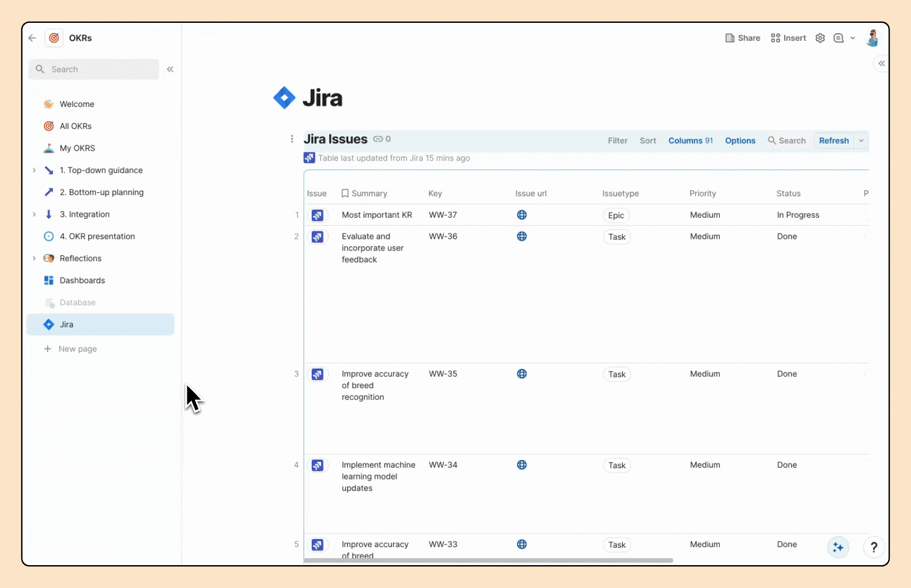Open issue icon for WW-33 row
Image resolution: width=911 pixels, height=588 pixels.
point(318,545)
